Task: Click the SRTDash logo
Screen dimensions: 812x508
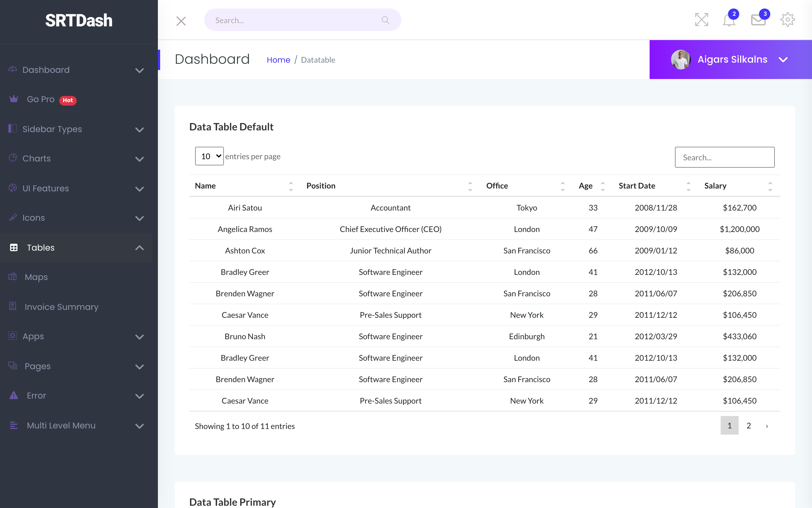Action: (x=79, y=20)
